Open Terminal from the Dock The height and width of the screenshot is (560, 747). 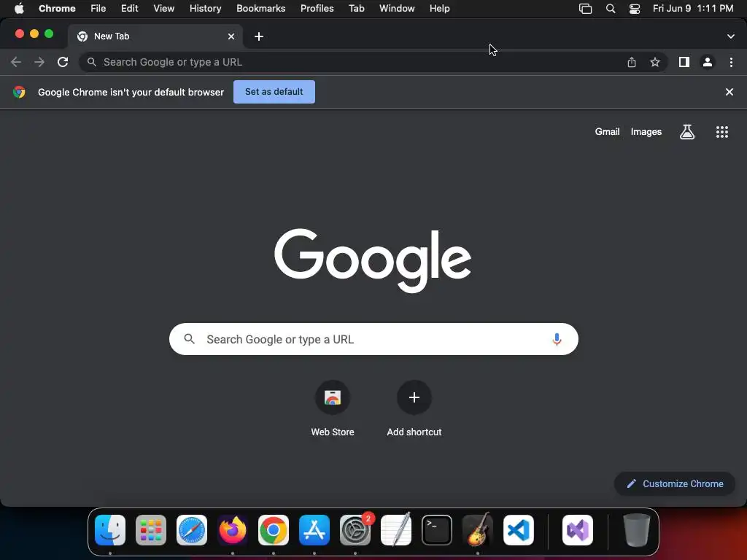437,530
